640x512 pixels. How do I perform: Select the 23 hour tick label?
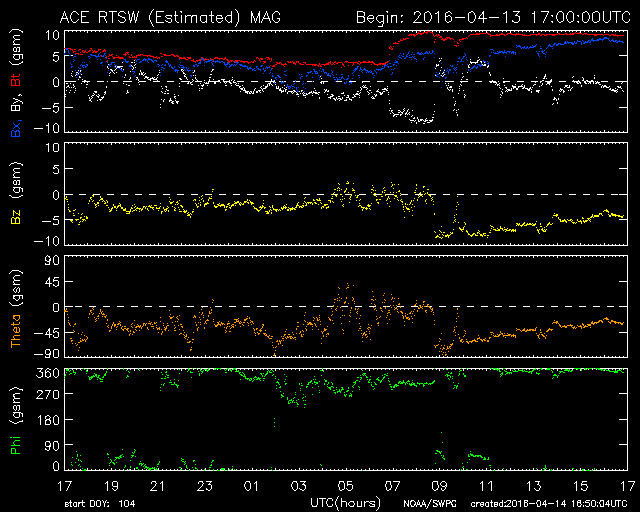tap(204, 485)
